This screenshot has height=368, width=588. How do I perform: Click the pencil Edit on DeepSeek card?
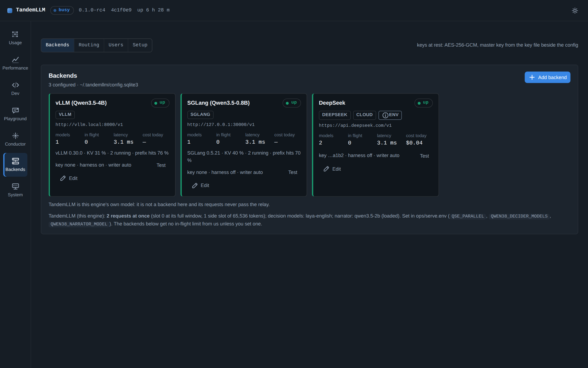pyautogui.click(x=332, y=169)
